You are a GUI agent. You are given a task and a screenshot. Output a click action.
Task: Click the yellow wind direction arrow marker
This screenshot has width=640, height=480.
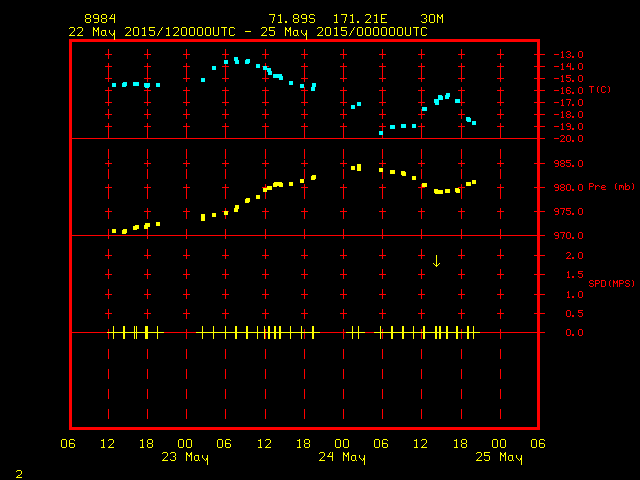click(436, 261)
